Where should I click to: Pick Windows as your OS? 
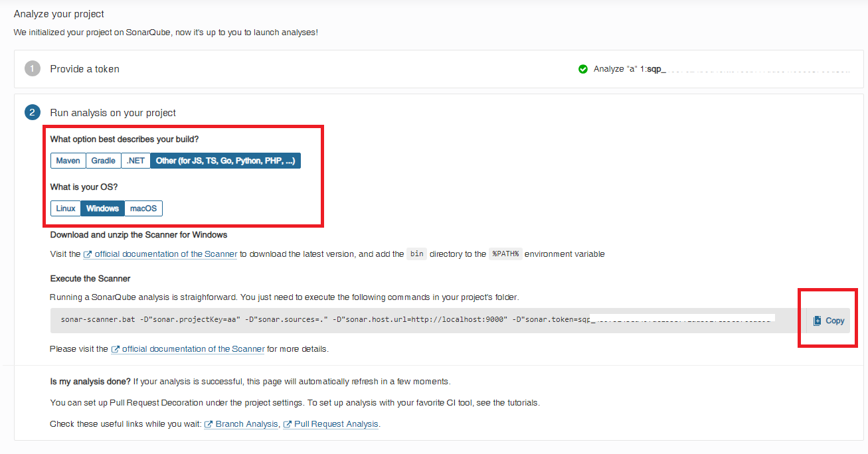102,208
